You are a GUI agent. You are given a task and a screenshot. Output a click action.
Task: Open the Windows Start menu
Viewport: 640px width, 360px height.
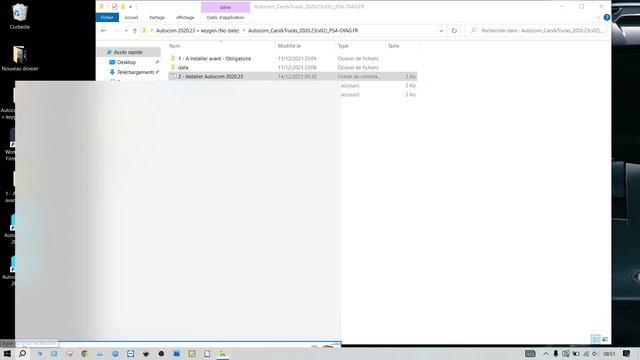(7, 353)
